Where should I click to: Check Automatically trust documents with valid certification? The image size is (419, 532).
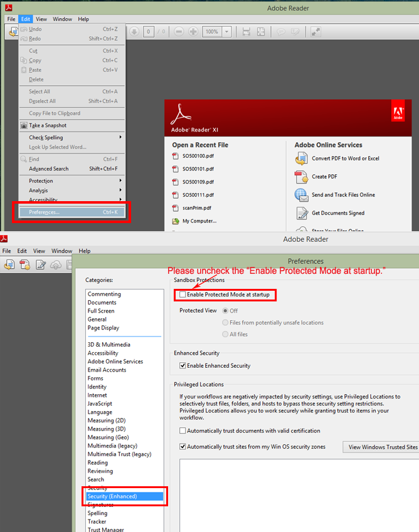(x=183, y=430)
